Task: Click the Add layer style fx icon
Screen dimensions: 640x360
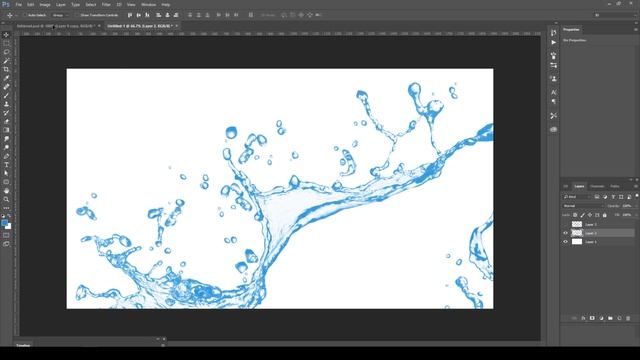Action: 583,318
